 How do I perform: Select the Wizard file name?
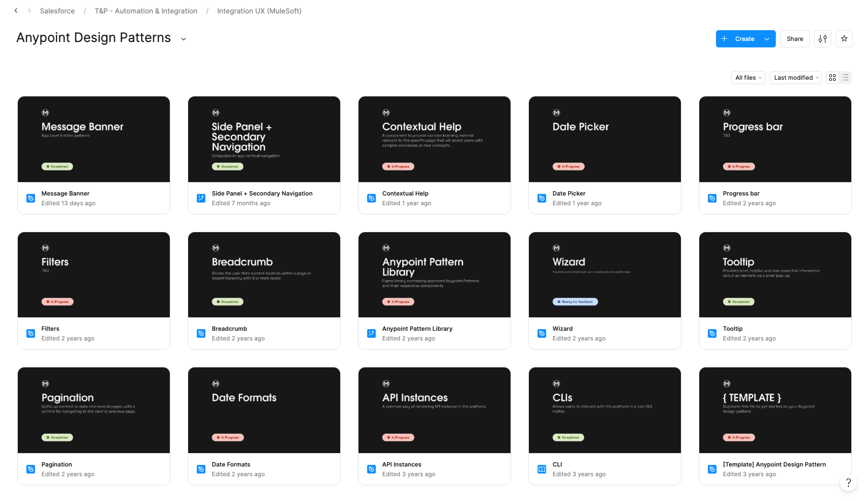(x=562, y=329)
